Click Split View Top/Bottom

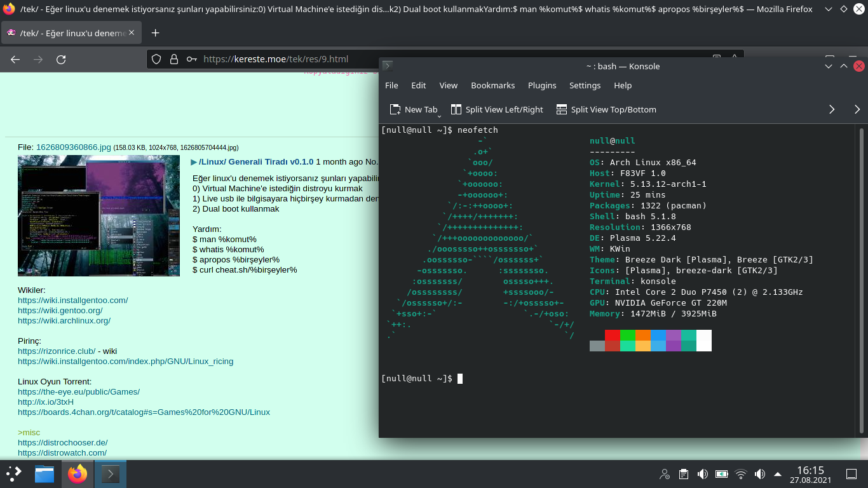click(x=606, y=109)
